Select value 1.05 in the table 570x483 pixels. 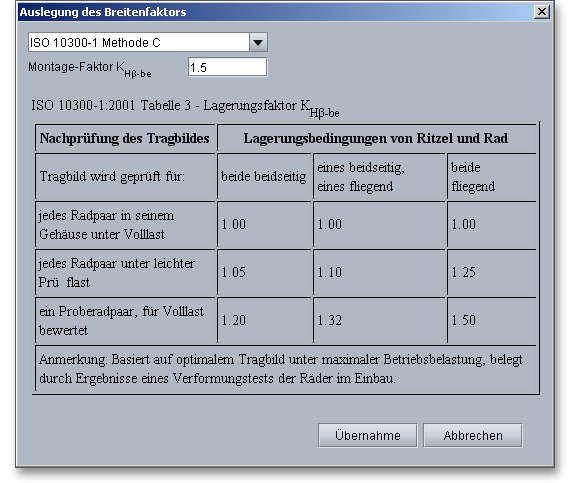[234, 272]
